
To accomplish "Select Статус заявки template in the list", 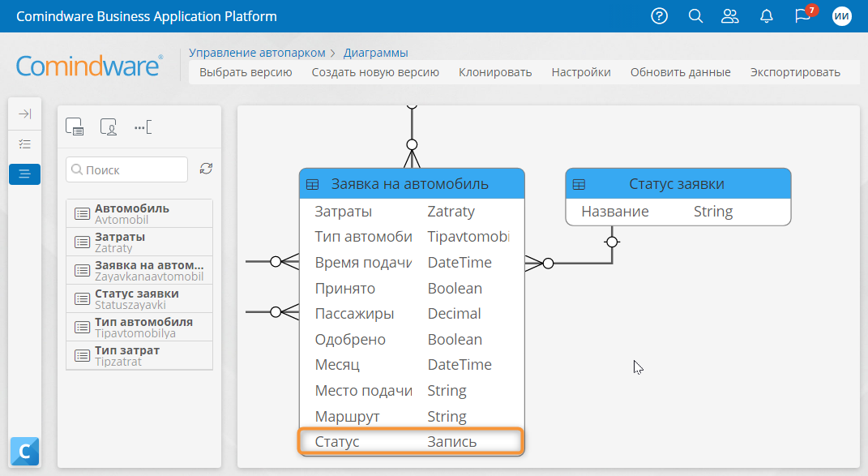I will [x=139, y=298].
